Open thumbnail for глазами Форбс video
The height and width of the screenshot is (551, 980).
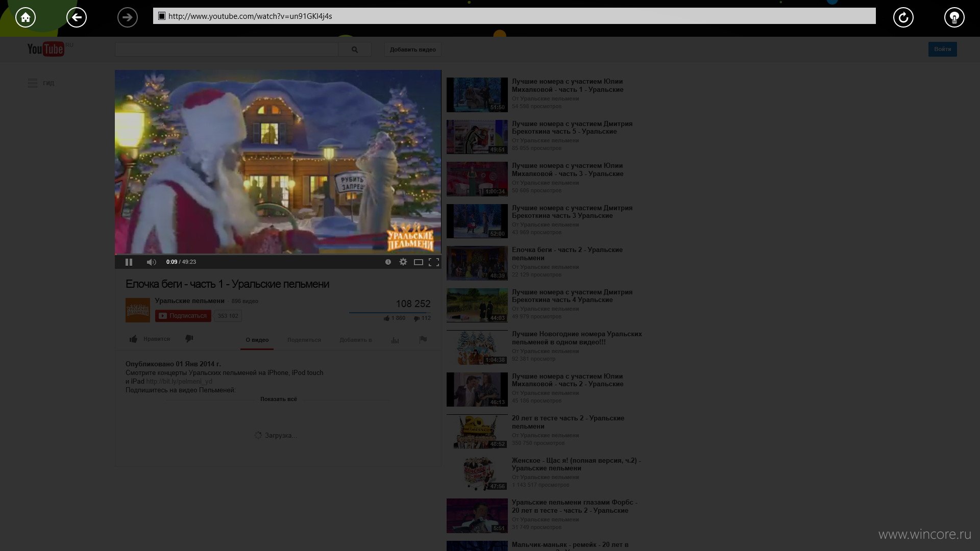click(477, 516)
